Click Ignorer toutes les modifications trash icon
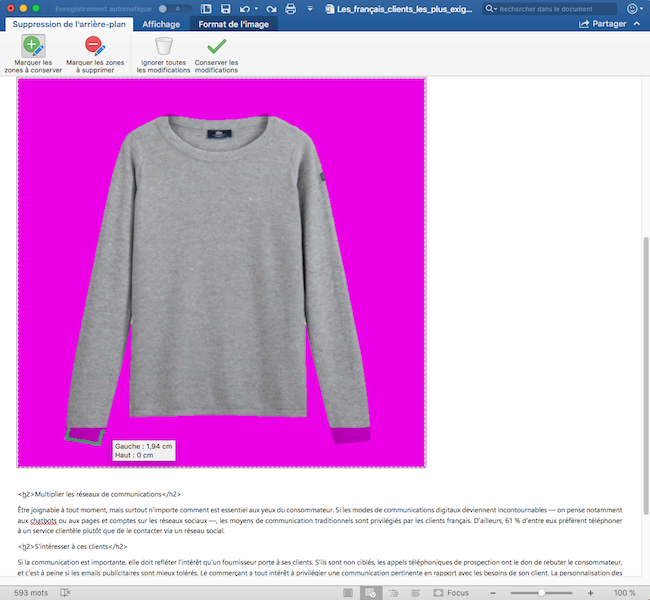The image size is (650, 600). 163,46
